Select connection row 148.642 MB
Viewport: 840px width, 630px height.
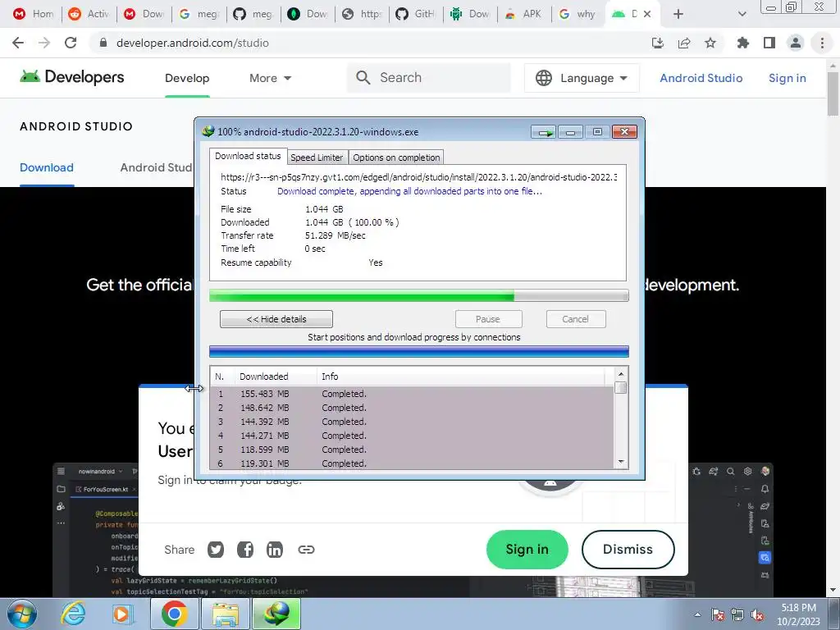[412, 408]
